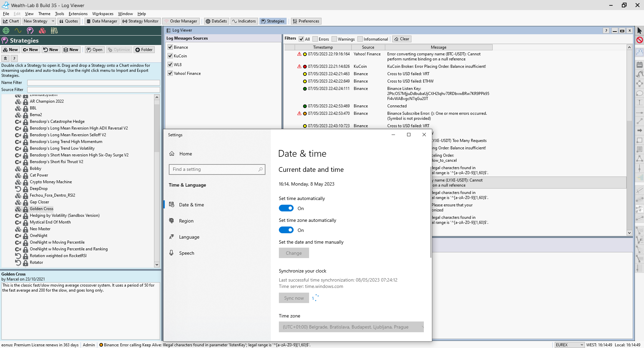The image size is (644, 348).
Task: Click the Preferences toolbar button
Action: [306, 21]
